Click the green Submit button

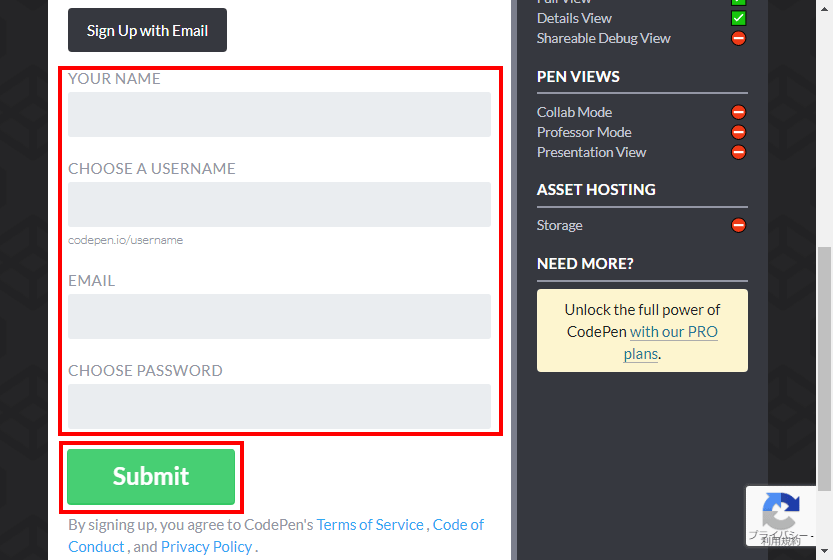(x=151, y=477)
